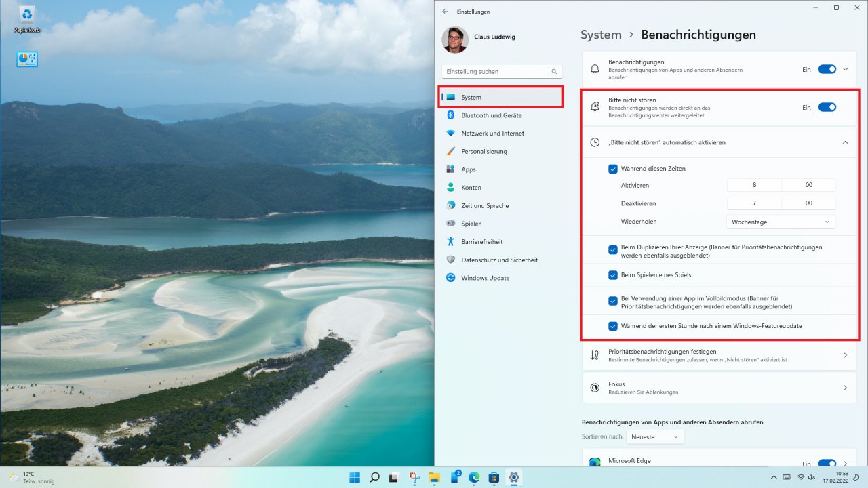Open Spielen settings
The width and height of the screenshot is (868, 488).
point(502,224)
